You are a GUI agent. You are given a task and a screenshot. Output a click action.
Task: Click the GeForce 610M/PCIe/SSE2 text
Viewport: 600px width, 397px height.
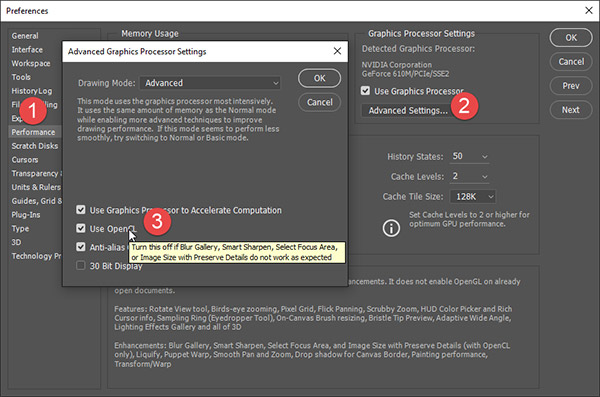point(406,74)
